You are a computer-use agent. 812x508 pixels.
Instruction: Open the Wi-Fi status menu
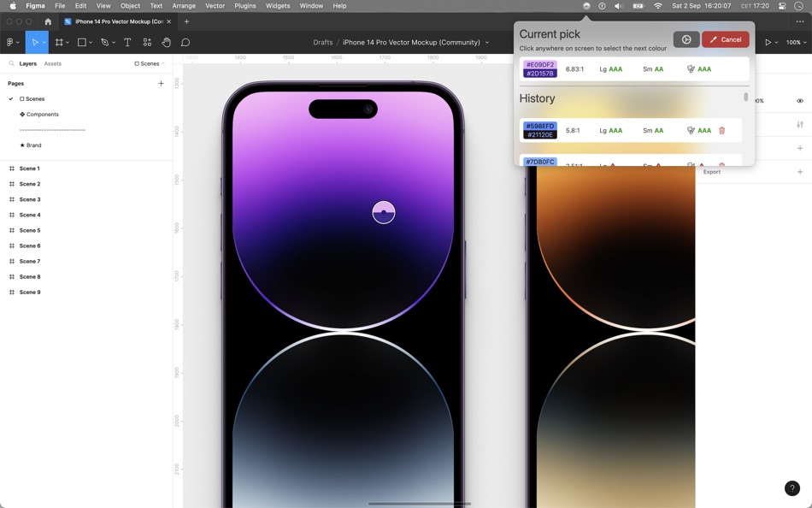tap(657, 6)
